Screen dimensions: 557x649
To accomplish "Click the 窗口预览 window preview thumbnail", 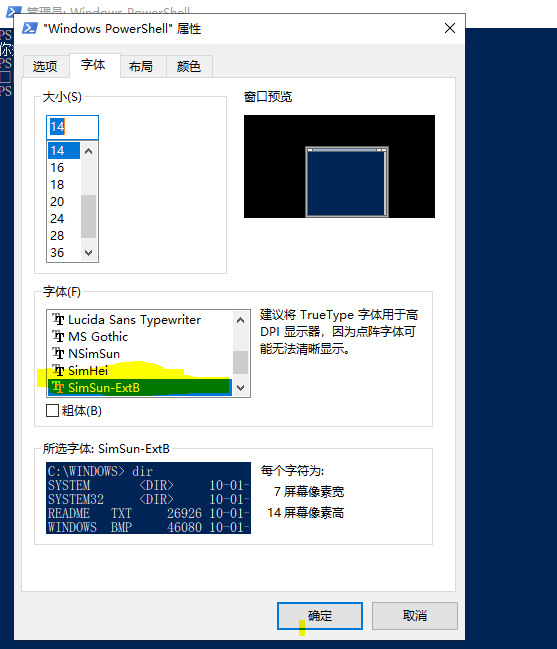I will [339, 166].
